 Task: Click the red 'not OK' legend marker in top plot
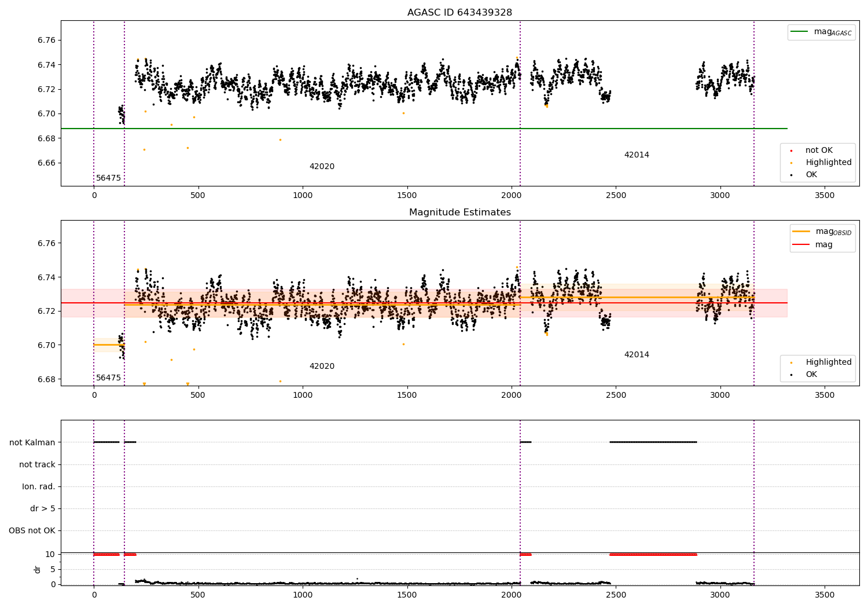(x=791, y=151)
